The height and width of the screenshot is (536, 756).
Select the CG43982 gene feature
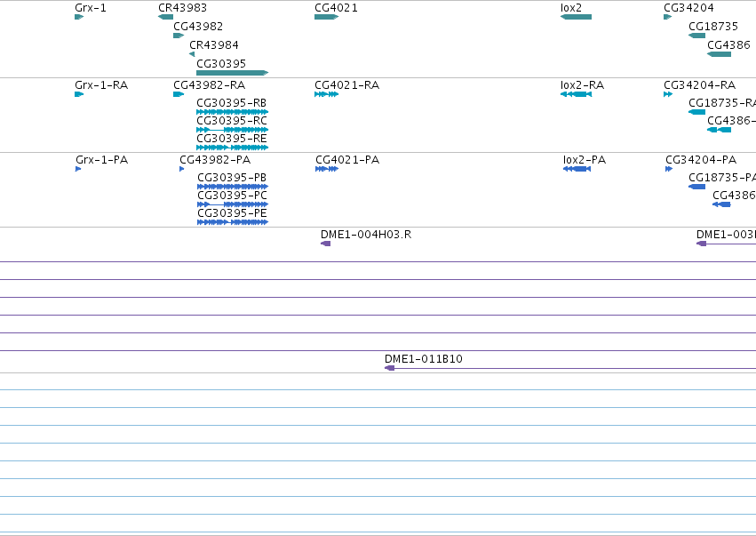click(x=179, y=36)
